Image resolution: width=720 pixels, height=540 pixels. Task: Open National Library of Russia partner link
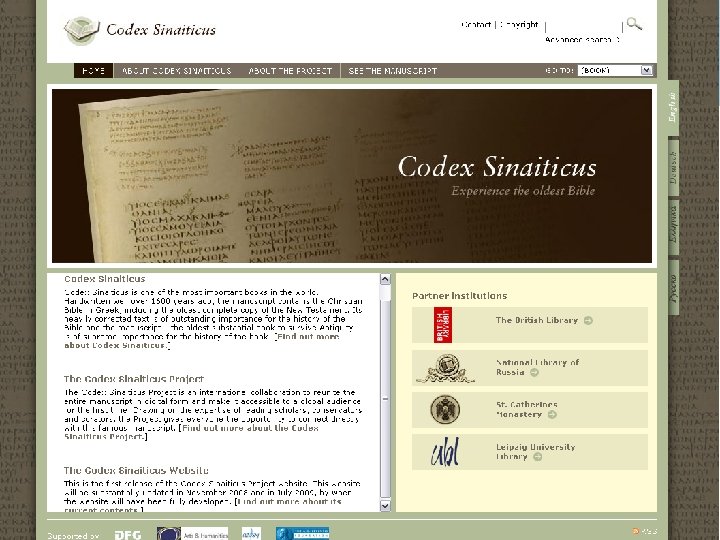click(x=537, y=367)
